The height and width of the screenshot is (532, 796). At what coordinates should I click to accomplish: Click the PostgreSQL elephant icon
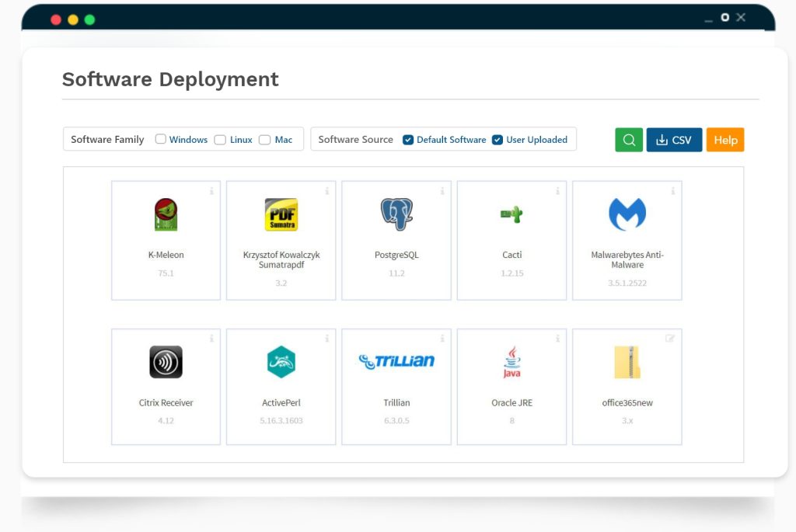396,214
